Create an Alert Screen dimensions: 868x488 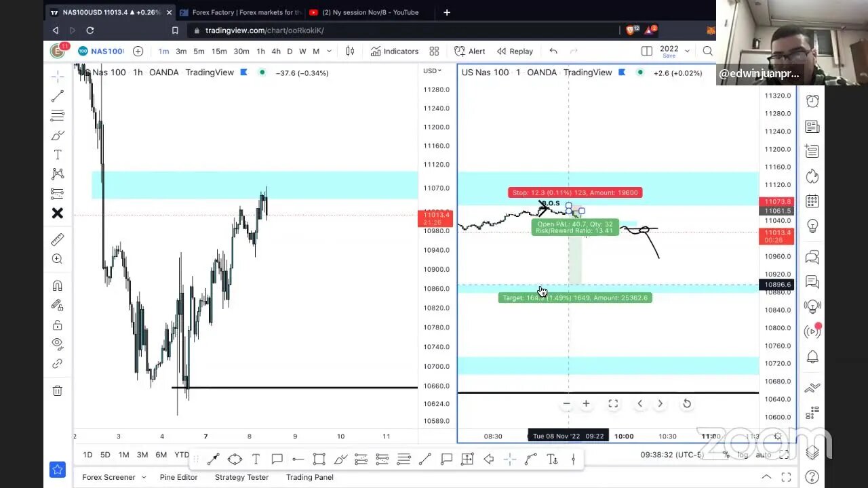pos(470,51)
